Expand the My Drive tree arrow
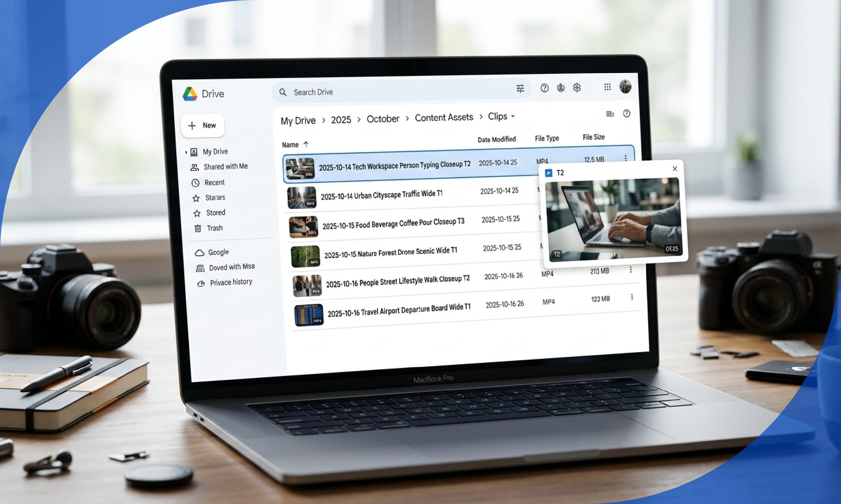Image resolution: width=841 pixels, height=504 pixels. 186,152
